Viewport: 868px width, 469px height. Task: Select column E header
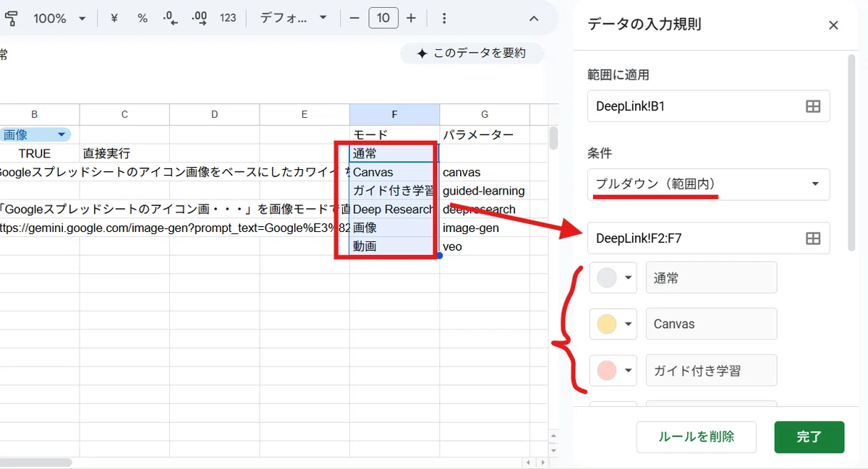coord(305,114)
